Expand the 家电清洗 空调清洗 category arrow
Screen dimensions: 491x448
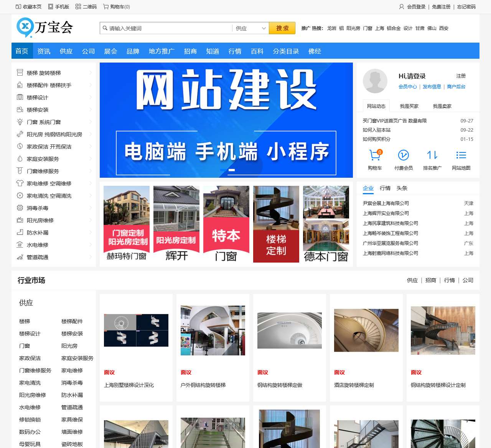click(x=91, y=195)
